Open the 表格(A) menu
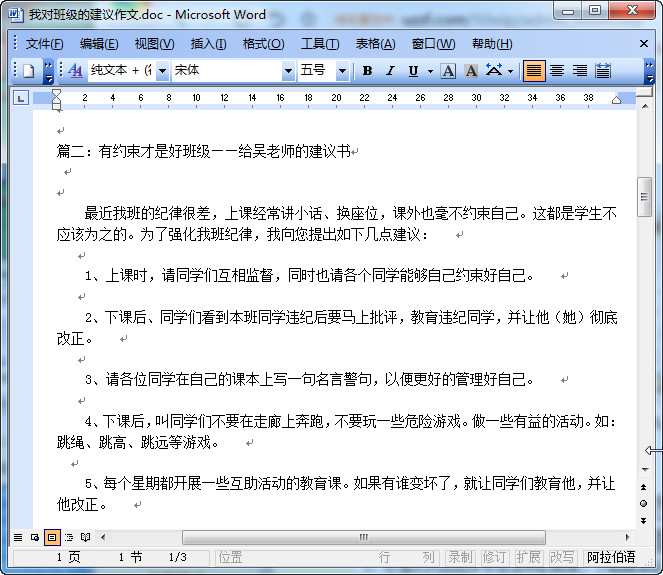 pos(375,44)
